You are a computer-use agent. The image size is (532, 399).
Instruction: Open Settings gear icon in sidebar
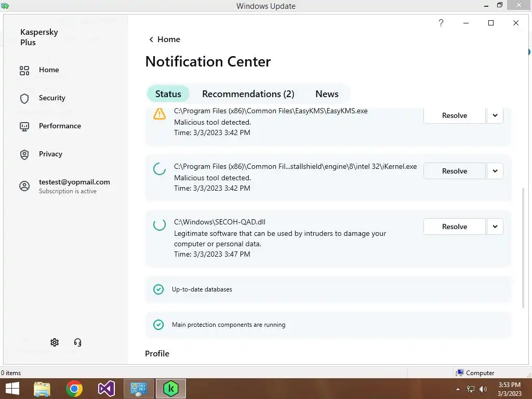55,342
